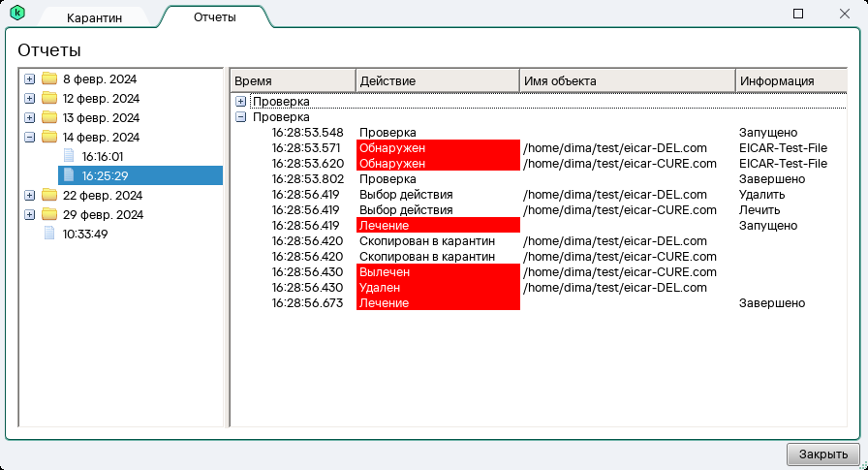The height and width of the screenshot is (470, 868).
Task: Click the folder icon for 8 февр. 2024
Action: pos(49,78)
